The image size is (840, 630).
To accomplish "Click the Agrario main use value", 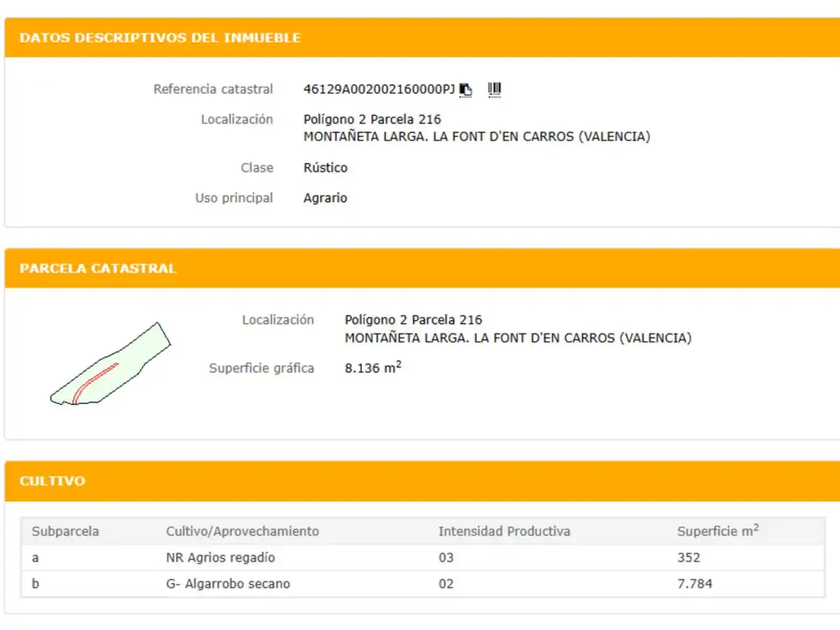I will pyautogui.click(x=325, y=198).
